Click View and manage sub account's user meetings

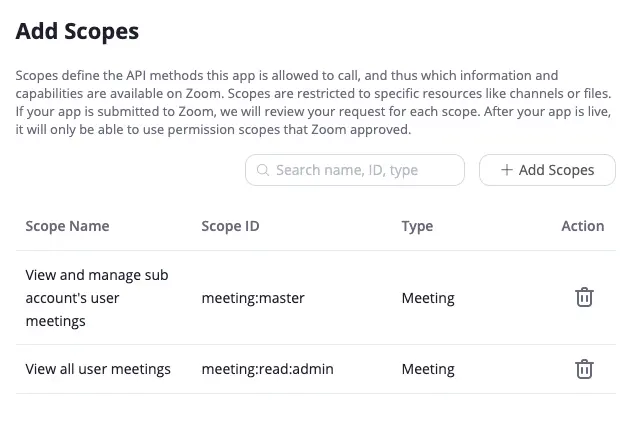tap(97, 298)
